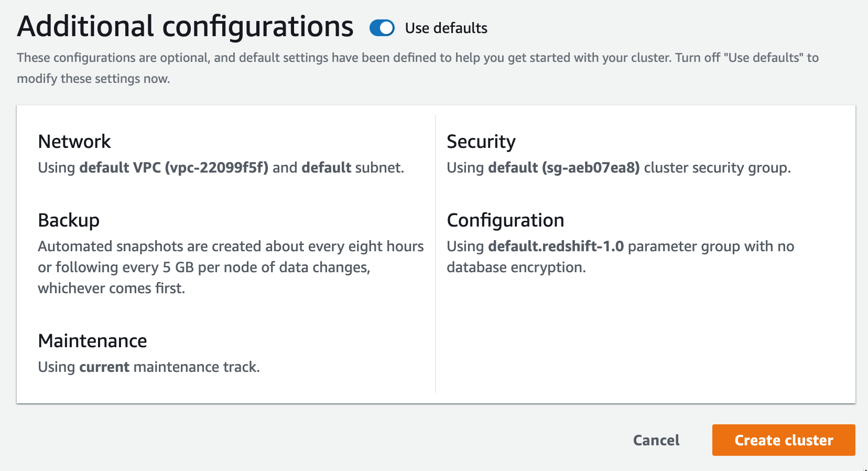Cancel the cluster creation
Image resolution: width=868 pixels, height=471 pixels.
click(656, 440)
